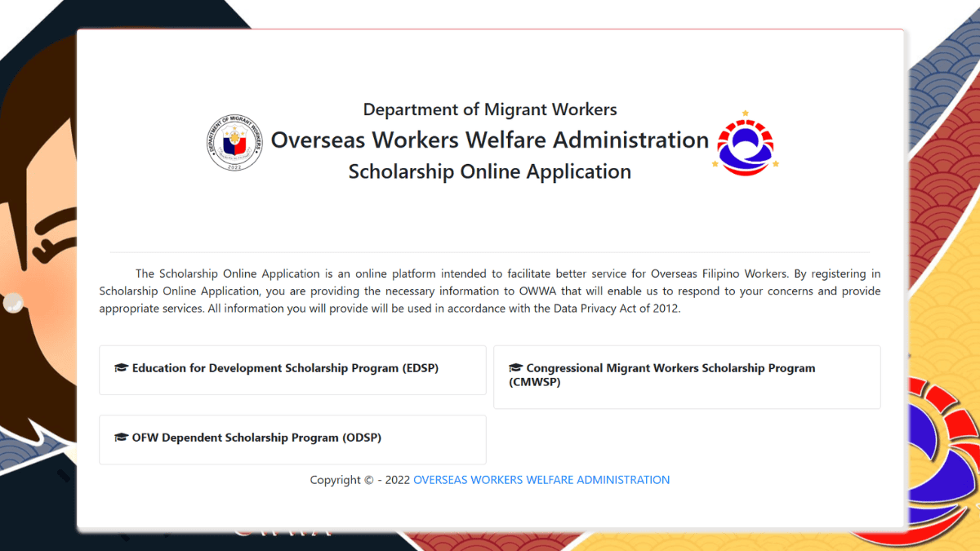
Task: Click graduation cap icon beside EDSP
Action: coord(122,368)
